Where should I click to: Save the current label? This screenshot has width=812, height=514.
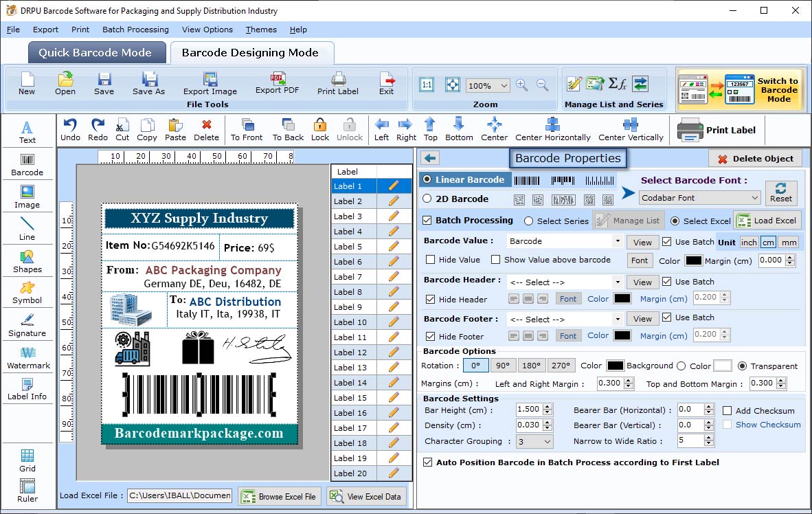(104, 83)
